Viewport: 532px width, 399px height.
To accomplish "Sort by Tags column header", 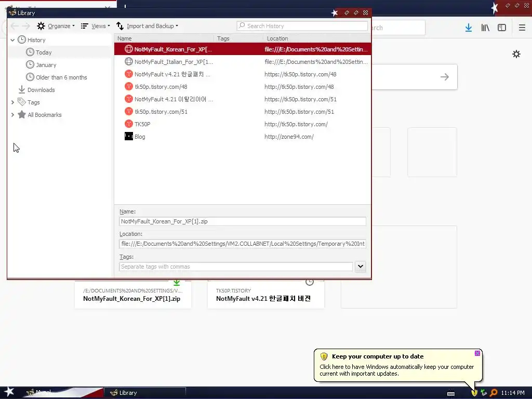I will click(x=238, y=38).
